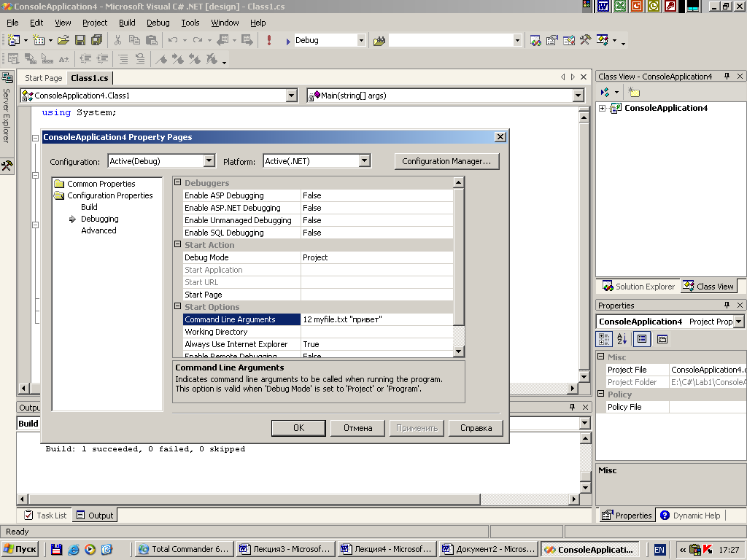
Task: Expand ConsoleApplication4 node in Class View
Action: (602, 109)
